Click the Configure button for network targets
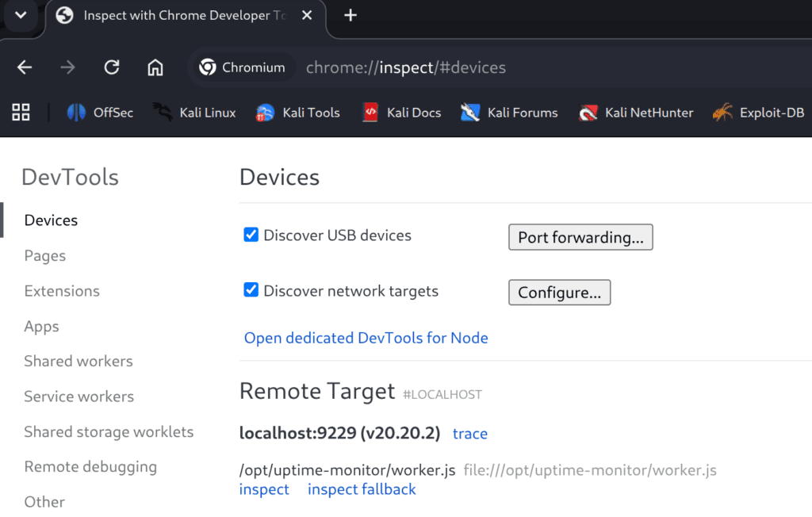 pyautogui.click(x=559, y=293)
